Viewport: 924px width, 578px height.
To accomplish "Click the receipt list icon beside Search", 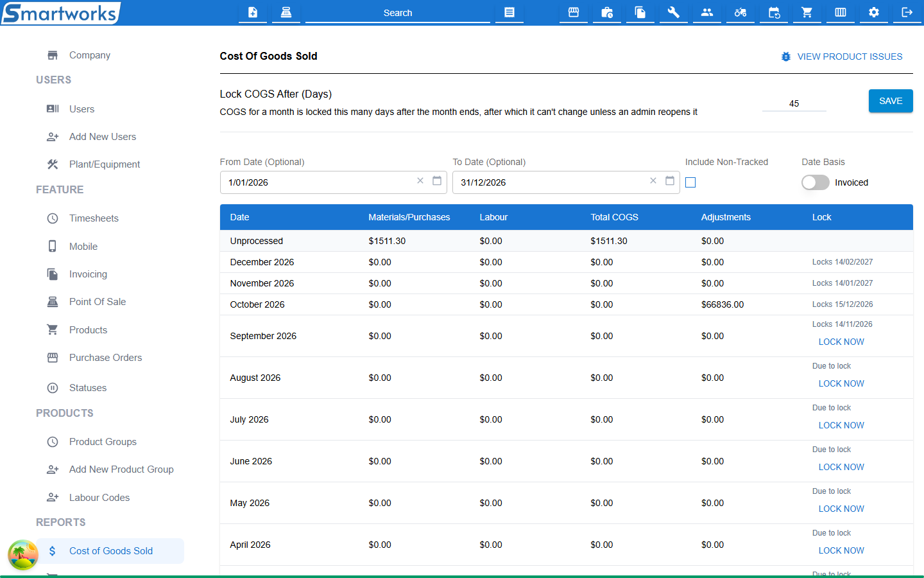I will 509,12.
